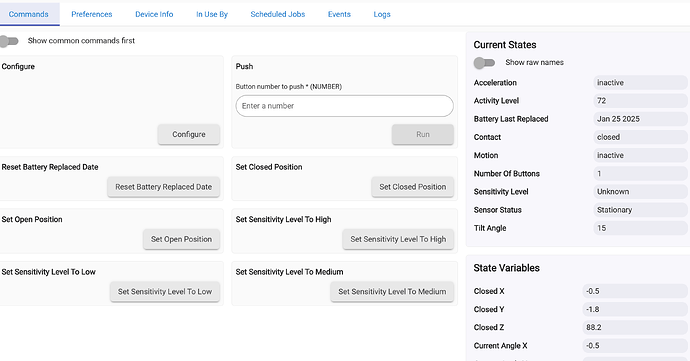Image resolution: width=690 pixels, height=361 pixels.
Task: Open the Preferences tab
Action: pyautogui.click(x=92, y=14)
